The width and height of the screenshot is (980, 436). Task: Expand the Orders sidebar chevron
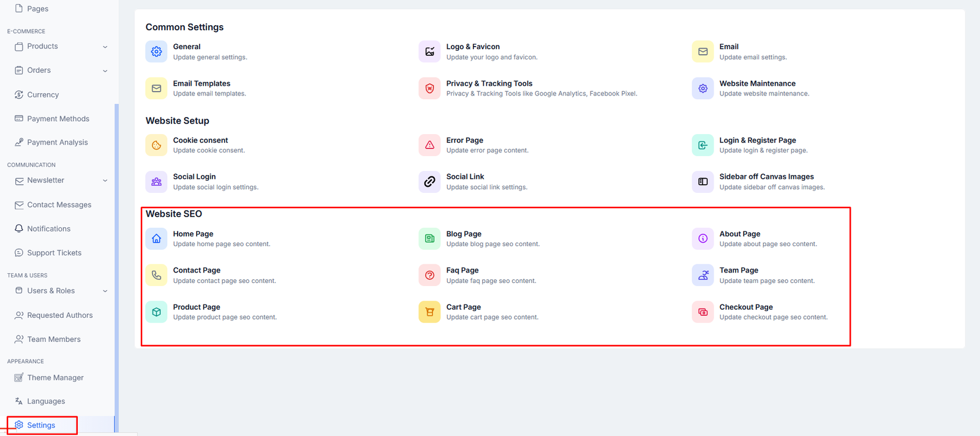click(105, 70)
